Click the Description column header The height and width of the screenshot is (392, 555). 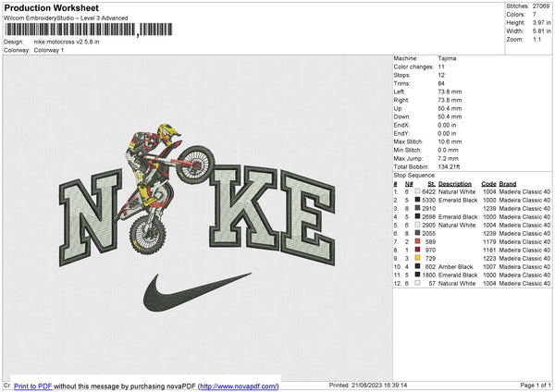click(x=455, y=184)
